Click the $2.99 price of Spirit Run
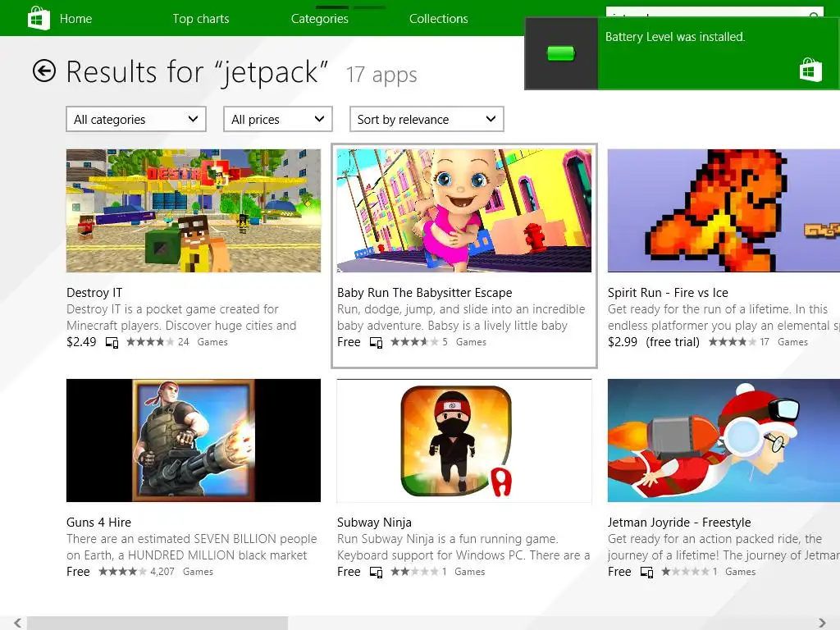Image resolution: width=840 pixels, height=630 pixels. point(623,342)
